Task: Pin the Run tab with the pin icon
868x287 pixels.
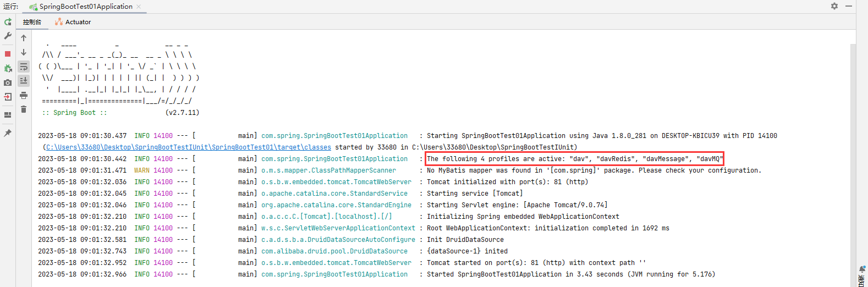Action: 8,133
